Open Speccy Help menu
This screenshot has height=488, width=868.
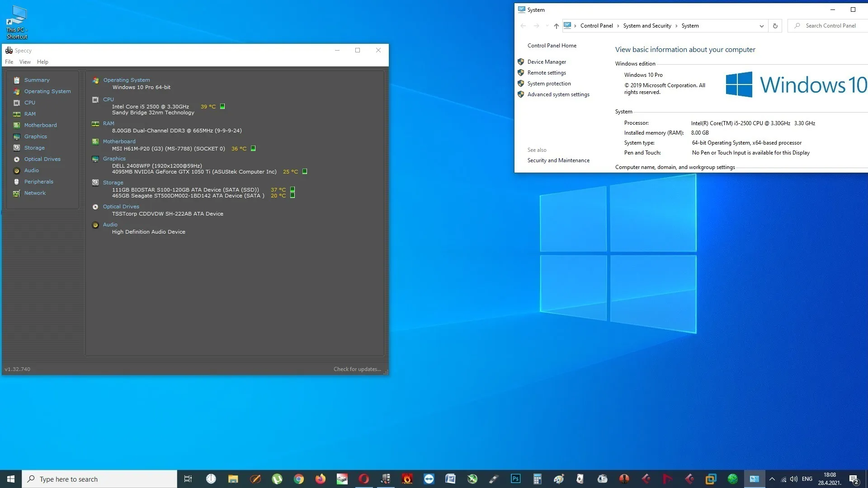point(42,62)
